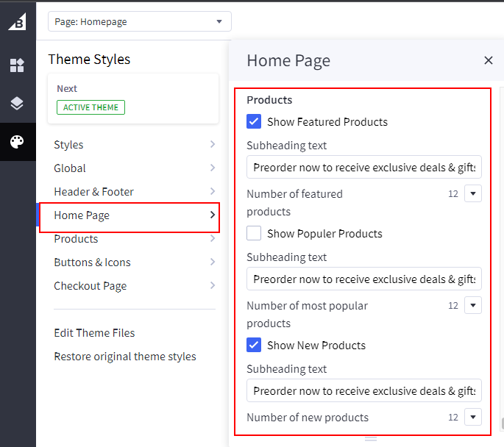The height and width of the screenshot is (447, 504).
Task: Select Header & Footer section
Action: [93, 192]
